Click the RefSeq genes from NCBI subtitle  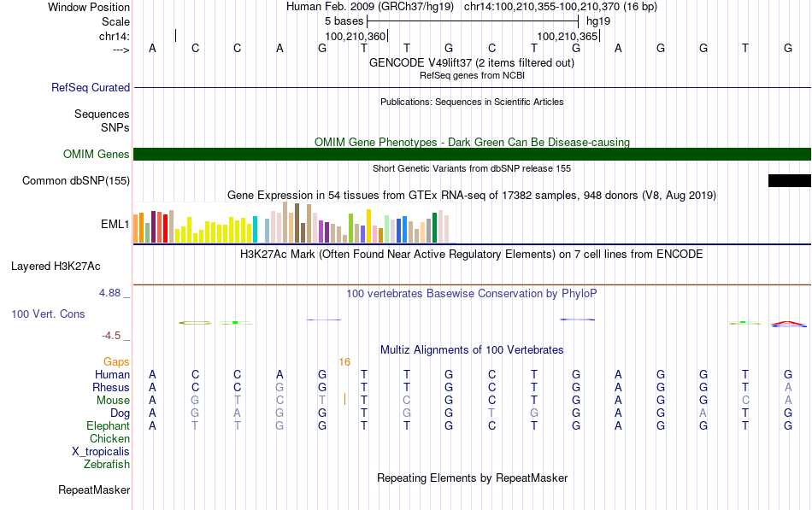tap(472, 75)
